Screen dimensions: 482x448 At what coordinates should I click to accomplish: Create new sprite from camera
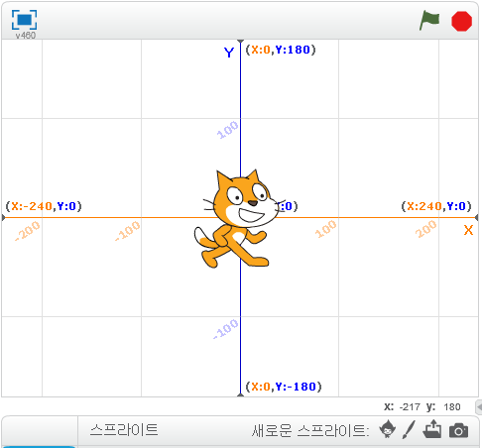[458, 430]
